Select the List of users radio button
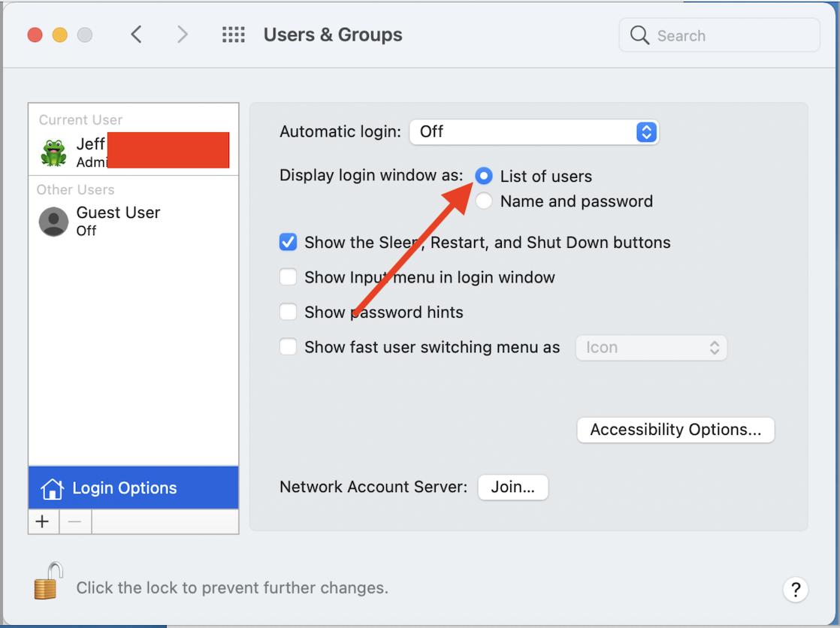Image resolution: width=840 pixels, height=628 pixels. pyautogui.click(x=485, y=177)
